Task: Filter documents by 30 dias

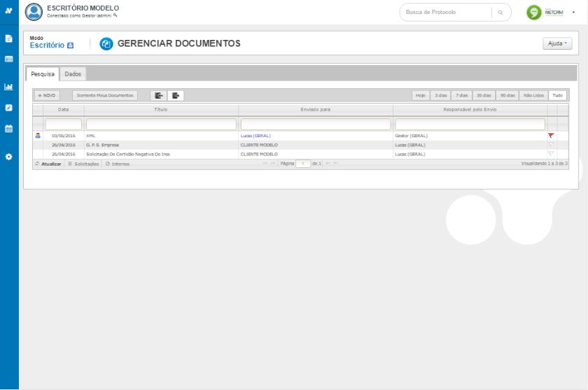Action: click(x=484, y=96)
